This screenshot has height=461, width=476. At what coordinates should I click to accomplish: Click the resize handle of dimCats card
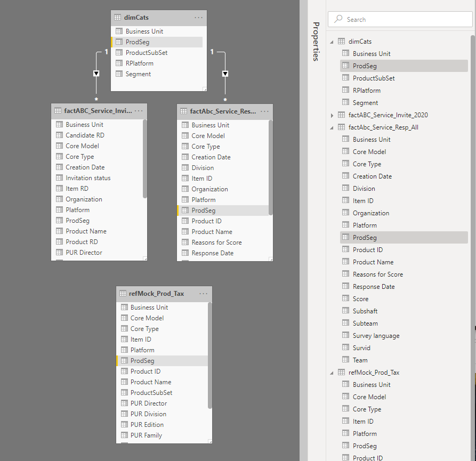[x=204, y=88]
